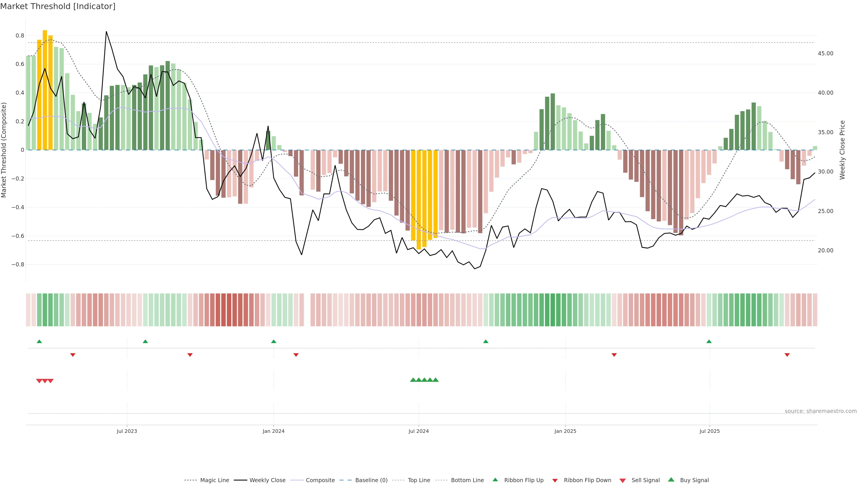Toggle the Composite legend entry
Image resolution: width=868 pixels, height=488 pixels.
320,480
